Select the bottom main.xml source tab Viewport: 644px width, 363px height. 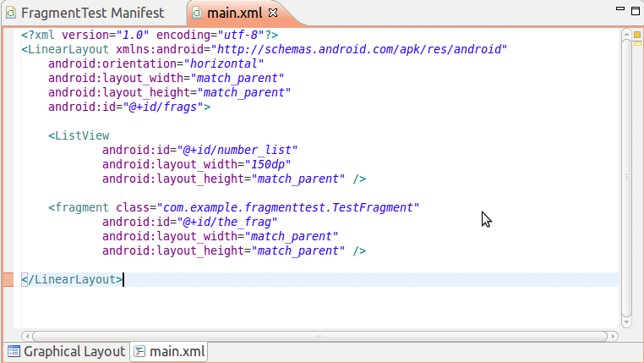[x=169, y=352]
